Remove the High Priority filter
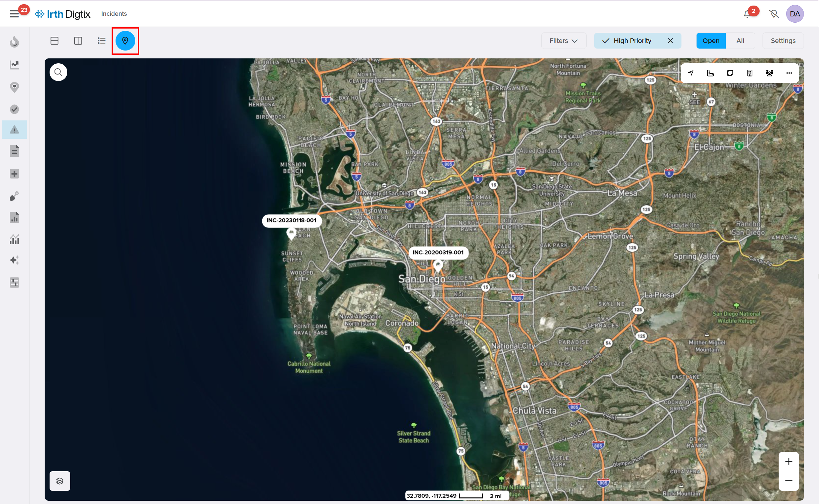 coord(670,41)
